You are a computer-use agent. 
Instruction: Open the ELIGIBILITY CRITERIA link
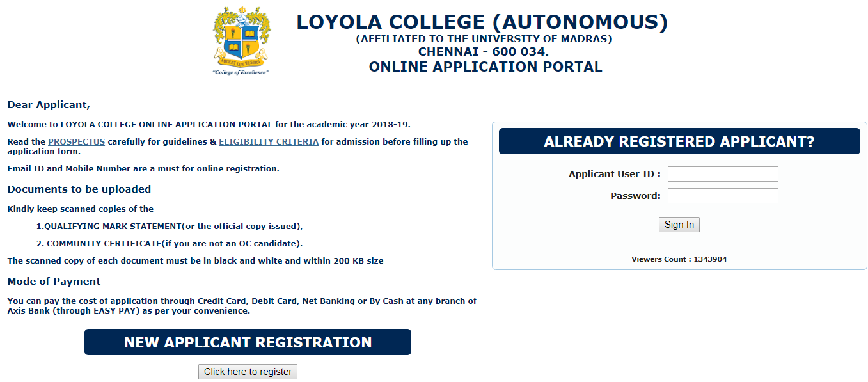(x=269, y=141)
